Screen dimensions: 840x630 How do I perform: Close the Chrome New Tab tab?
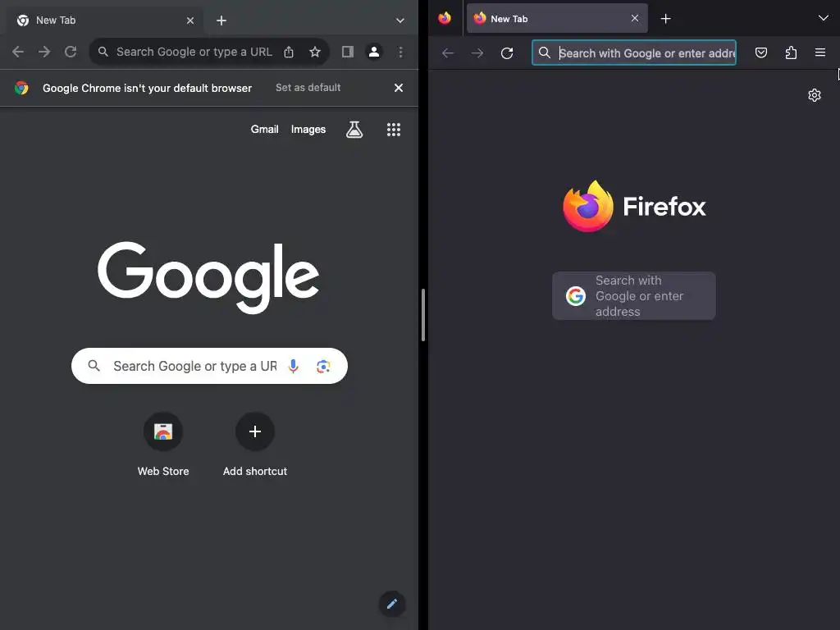coord(190,21)
